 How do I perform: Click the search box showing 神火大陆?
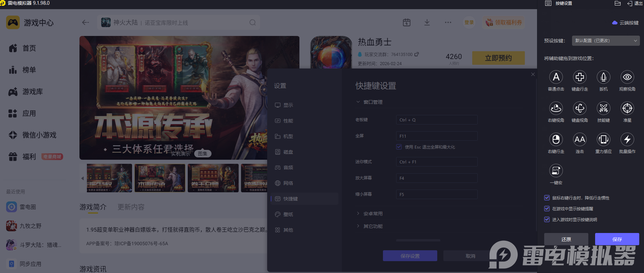click(x=179, y=22)
